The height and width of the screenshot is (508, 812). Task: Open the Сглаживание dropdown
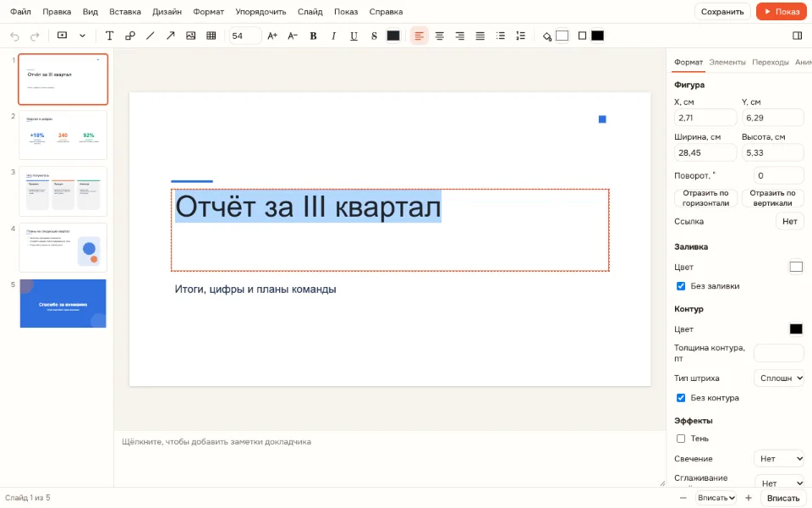(x=779, y=482)
